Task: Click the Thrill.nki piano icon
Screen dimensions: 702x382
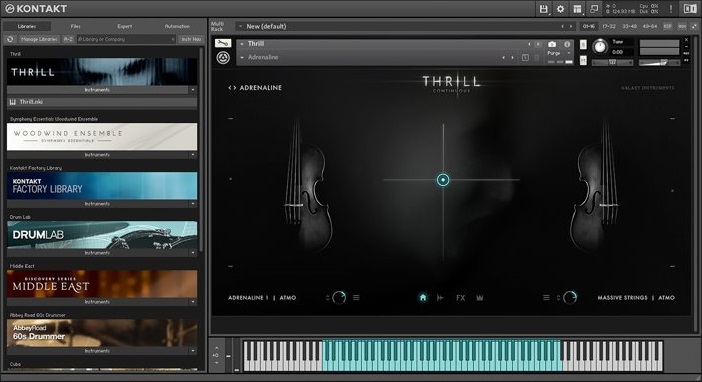Action: pos(13,102)
